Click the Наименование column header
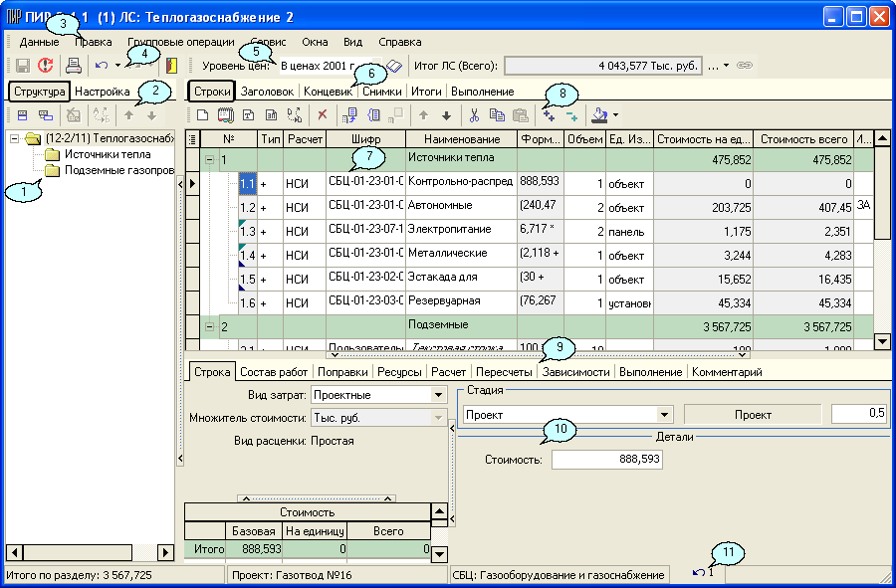This screenshot has height=588, width=896. tap(462, 139)
